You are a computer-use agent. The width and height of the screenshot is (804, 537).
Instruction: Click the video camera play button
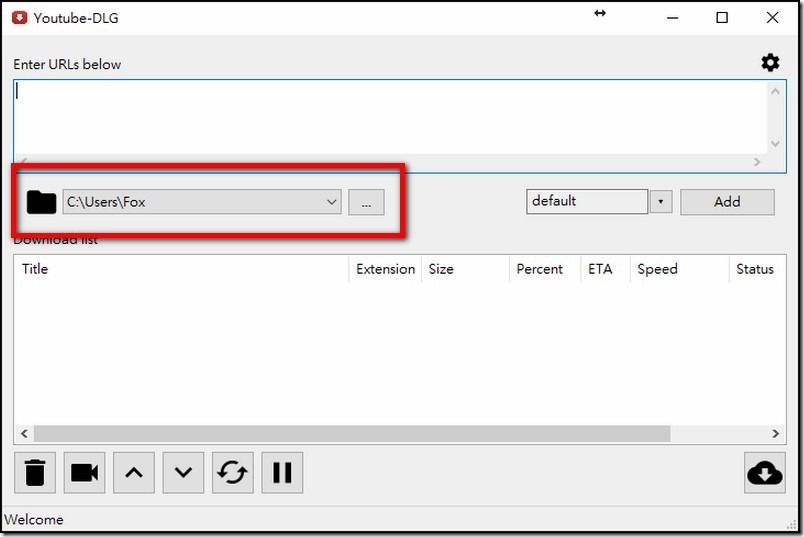pos(84,472)
